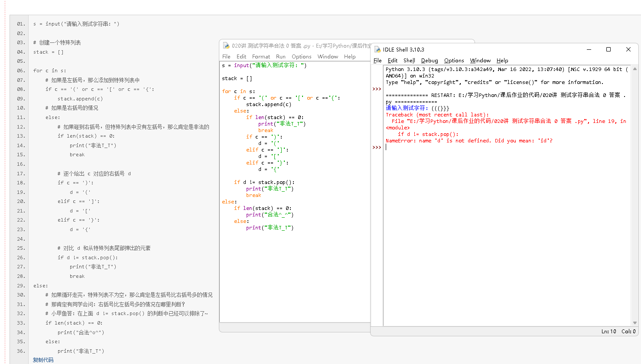Click the comment '# 创建一个特殊列表'
641x364 pixels.
coord(57,42)
